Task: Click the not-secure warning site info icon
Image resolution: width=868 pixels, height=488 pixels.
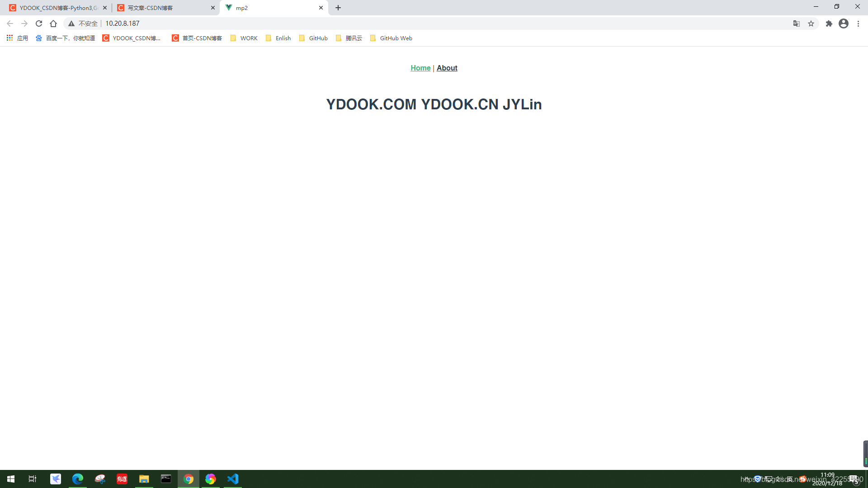Action: coord(71,23)
